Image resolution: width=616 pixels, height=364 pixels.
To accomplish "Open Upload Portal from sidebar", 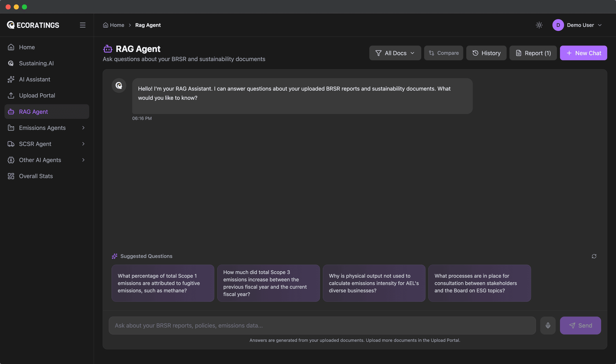I will click(x=37, y=95).
